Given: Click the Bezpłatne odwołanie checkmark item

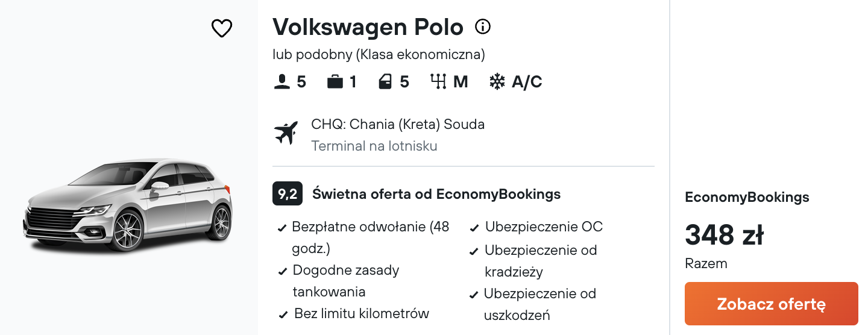Looking at the screenshot, I should (x=364, y=238).
